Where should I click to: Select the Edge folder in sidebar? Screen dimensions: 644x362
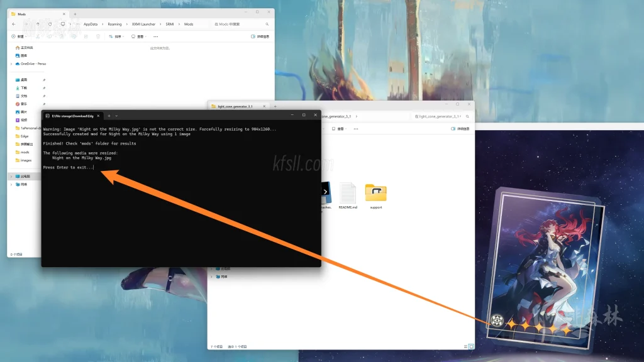click(25, 136)
